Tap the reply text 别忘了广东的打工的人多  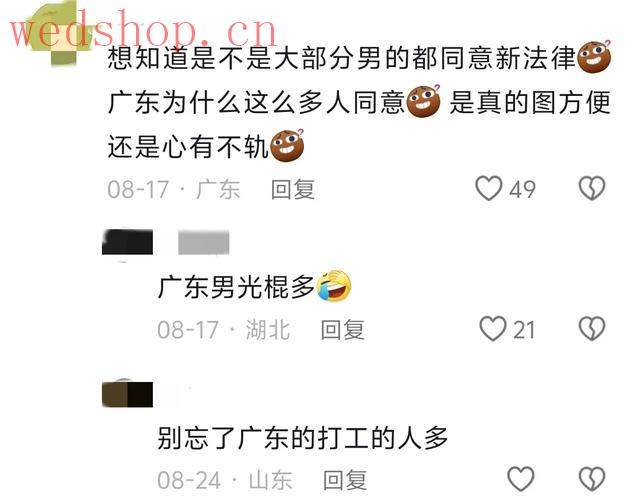coord(303,438)
